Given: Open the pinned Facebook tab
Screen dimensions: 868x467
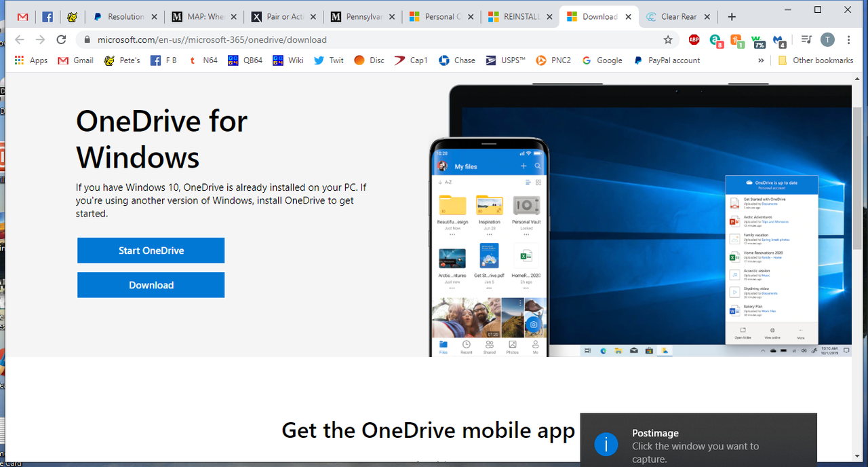Looking at the screenshot, I should coord(47,17).
